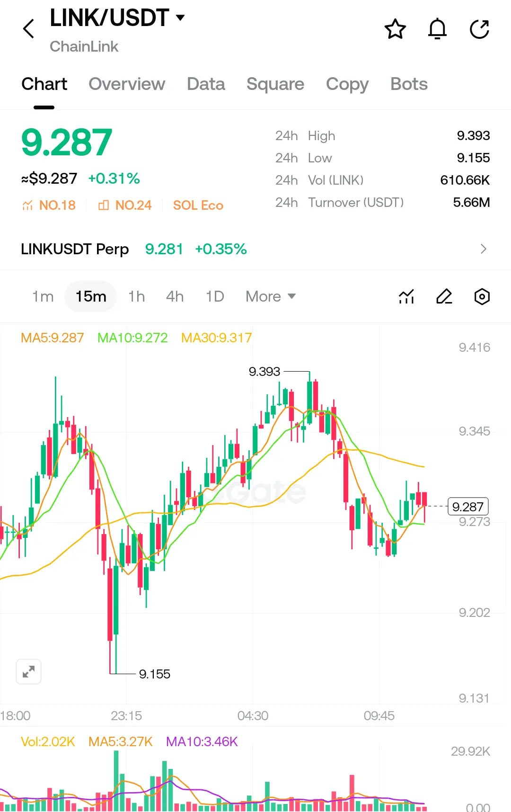Open the LINKUSDT Perp contract row
The width and height of the screenshot is (511, 812).
point(255,249)
